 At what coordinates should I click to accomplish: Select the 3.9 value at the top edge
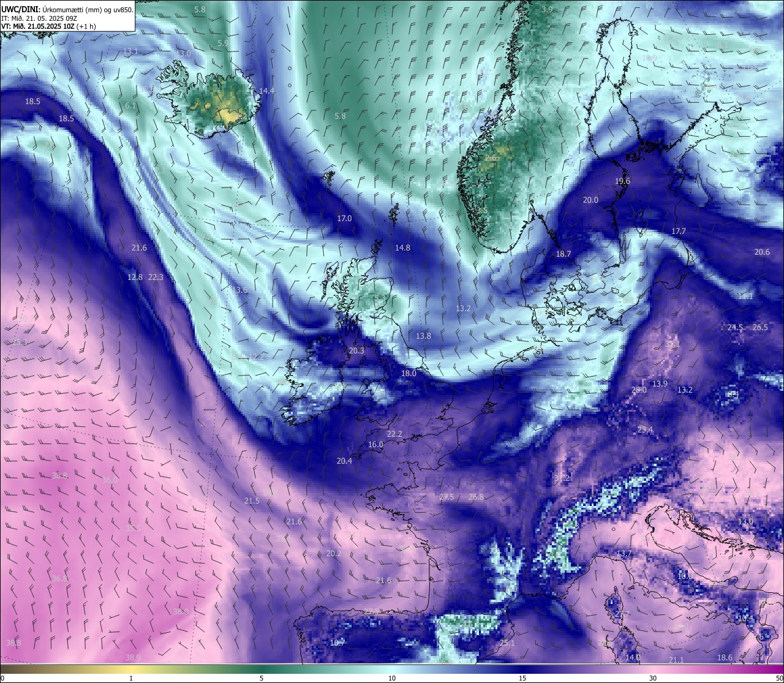point(547,9)
